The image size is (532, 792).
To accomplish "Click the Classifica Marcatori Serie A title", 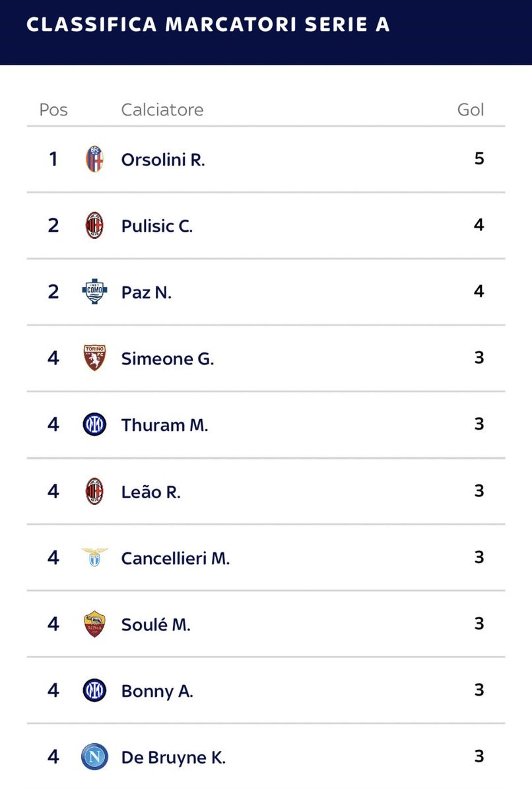I will [x=208, y=24].
